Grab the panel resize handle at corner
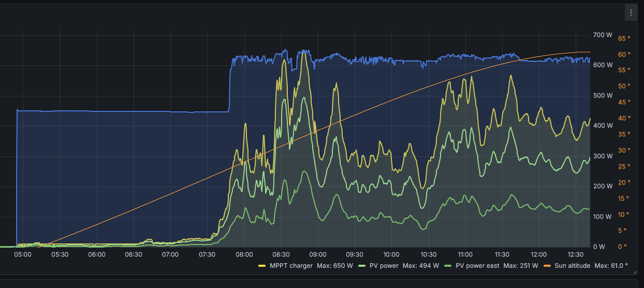This screenshot has height=288, width=644. [634, 271]
